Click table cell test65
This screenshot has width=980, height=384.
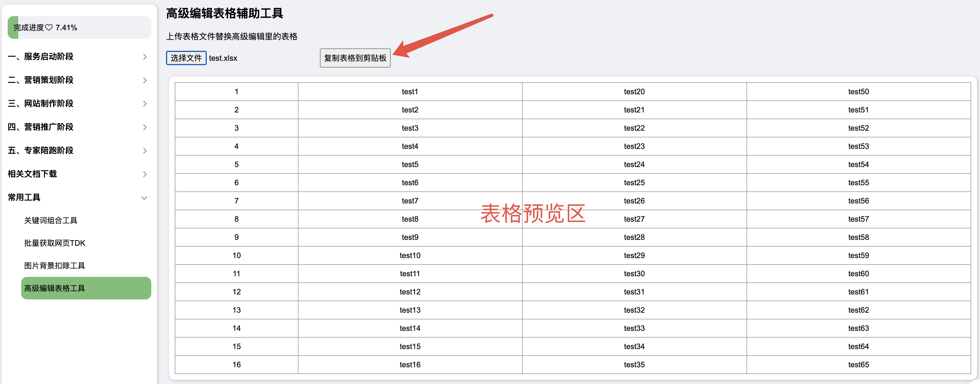tap(859, 365)
